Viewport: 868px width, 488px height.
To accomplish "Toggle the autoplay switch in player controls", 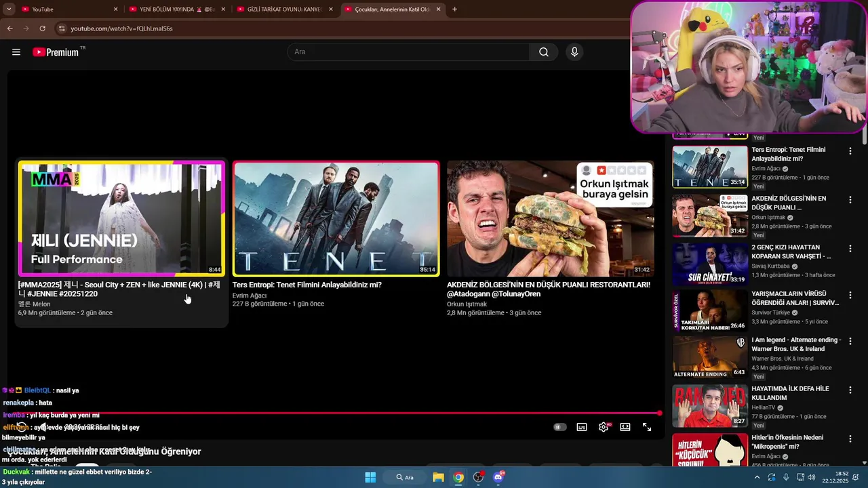I will pyautogui.click(x=559, y=427).
